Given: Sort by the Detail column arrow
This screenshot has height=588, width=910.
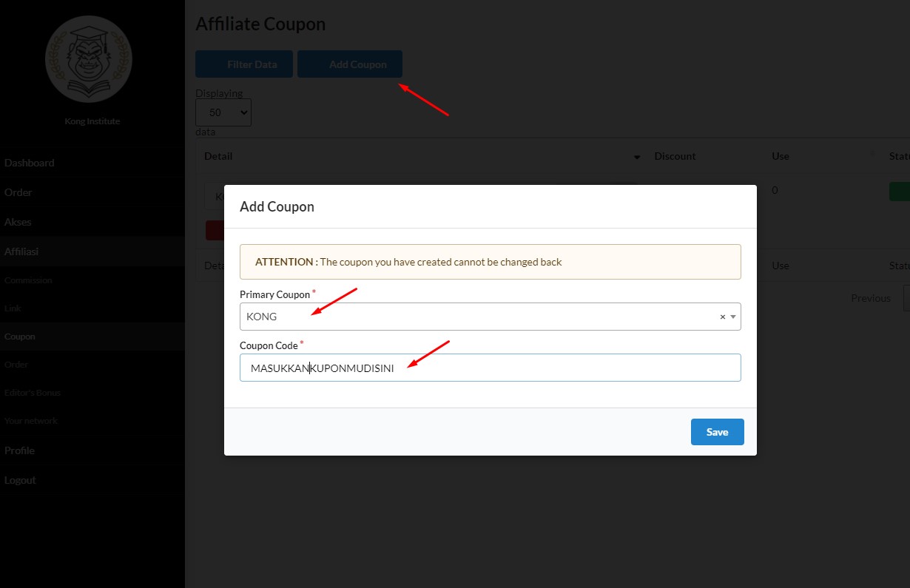Looking at the screenshot, I should click(637, 157).
